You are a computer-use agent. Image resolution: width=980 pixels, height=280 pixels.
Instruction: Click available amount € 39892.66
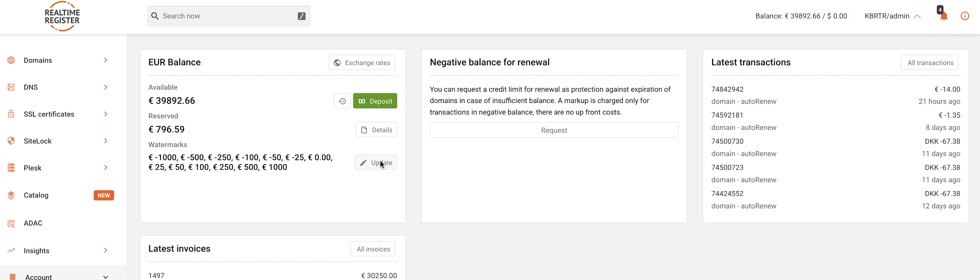pos(172,101)
